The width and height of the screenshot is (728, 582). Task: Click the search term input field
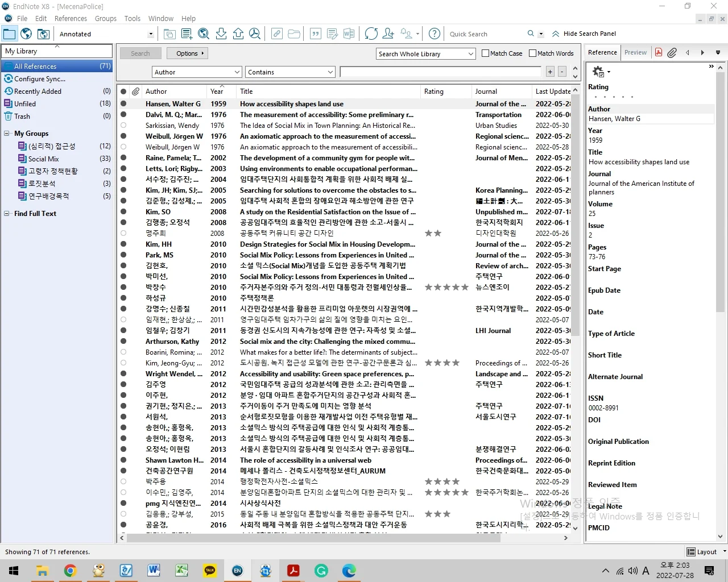441,72
